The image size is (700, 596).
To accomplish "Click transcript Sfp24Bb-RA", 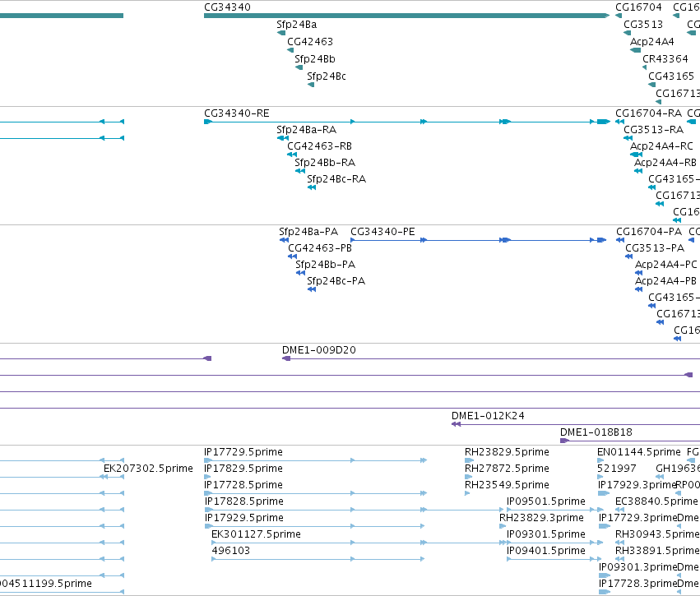I will (300, 171).
